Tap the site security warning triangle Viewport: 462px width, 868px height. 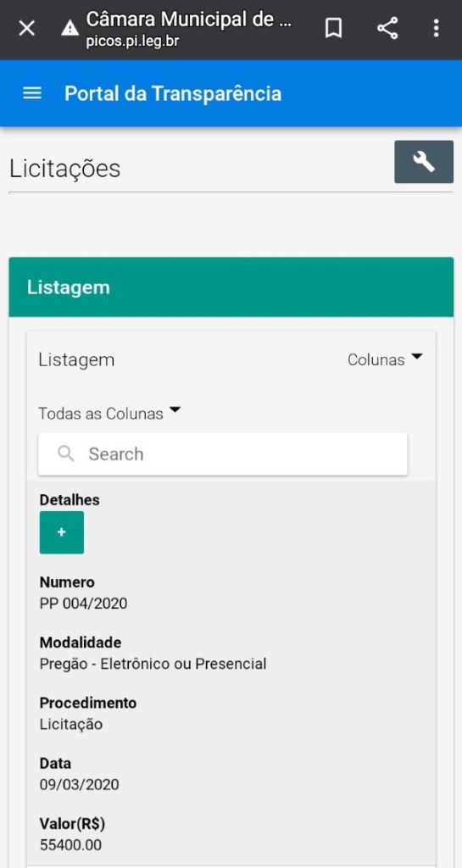point(70,28)
